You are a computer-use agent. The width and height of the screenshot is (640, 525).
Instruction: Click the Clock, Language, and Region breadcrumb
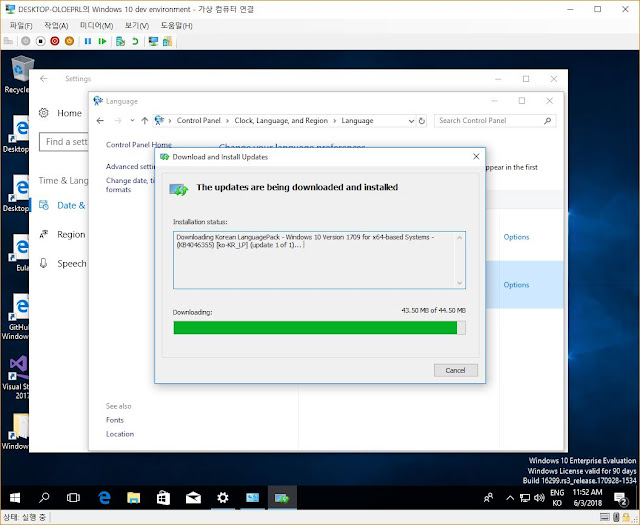point(281,120)
